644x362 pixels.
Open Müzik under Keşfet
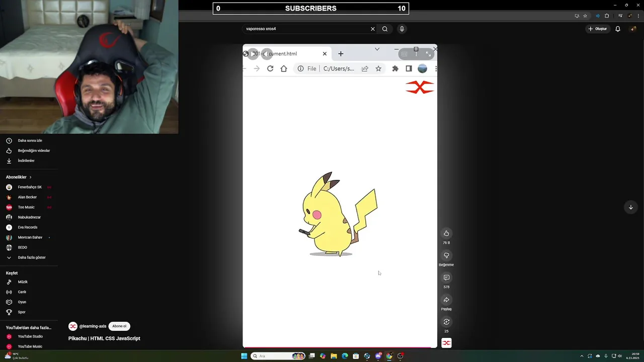29,282
